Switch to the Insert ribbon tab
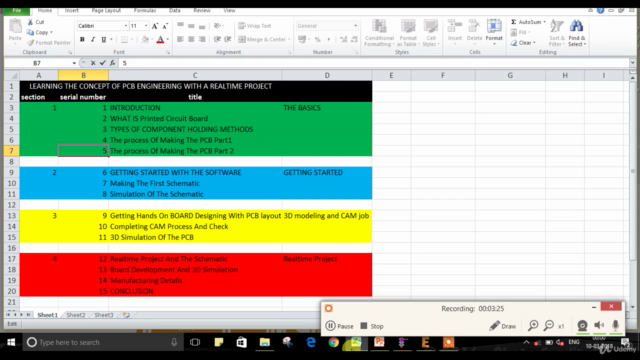This screenshot has width=640, height=360. tap(71, 11)
